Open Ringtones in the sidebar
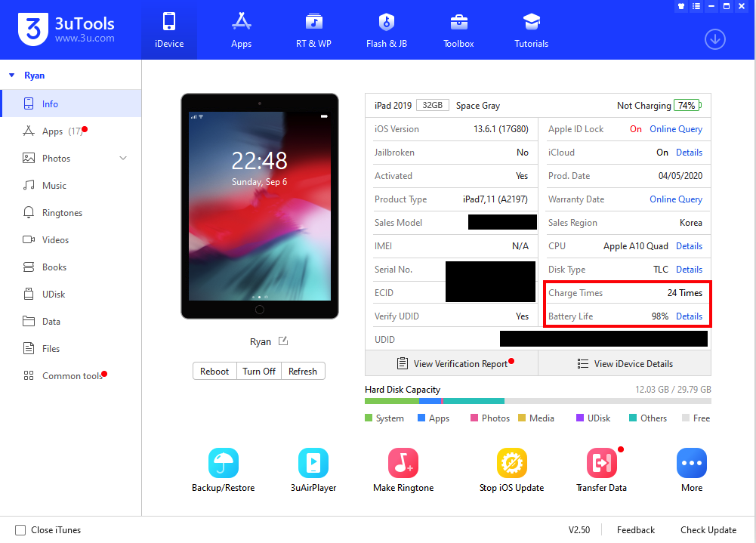Viewport: 756px width, 543px height. click(71, 213)
